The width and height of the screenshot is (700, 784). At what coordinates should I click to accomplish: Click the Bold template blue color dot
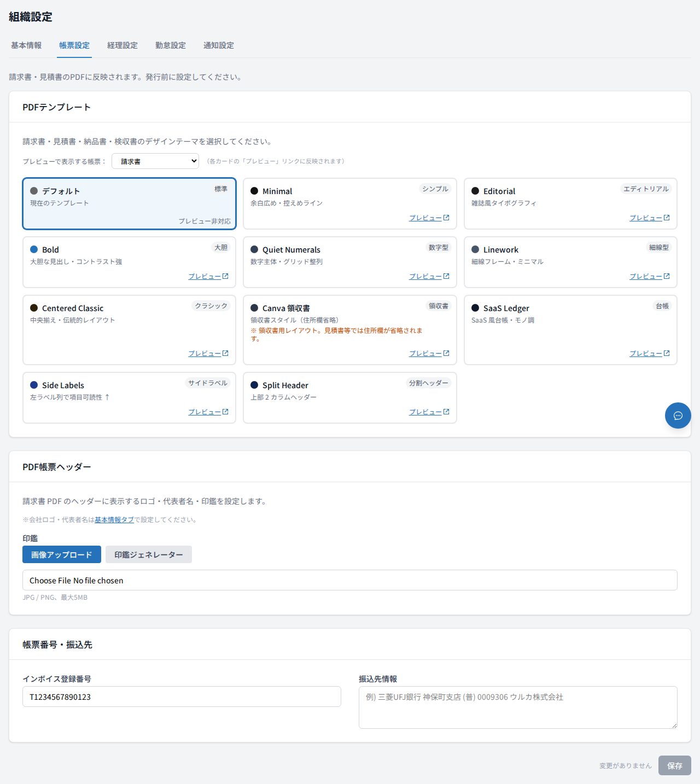click(34, 249)
